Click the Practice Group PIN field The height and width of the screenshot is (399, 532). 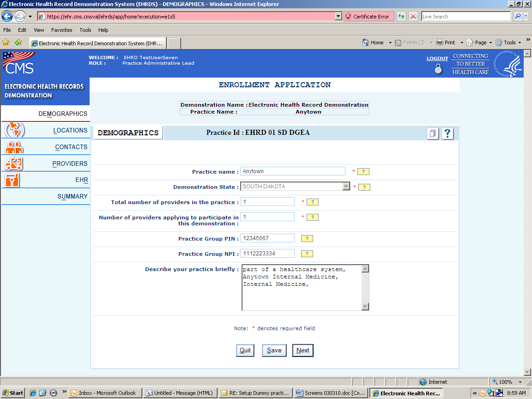[x=267, y=238]
